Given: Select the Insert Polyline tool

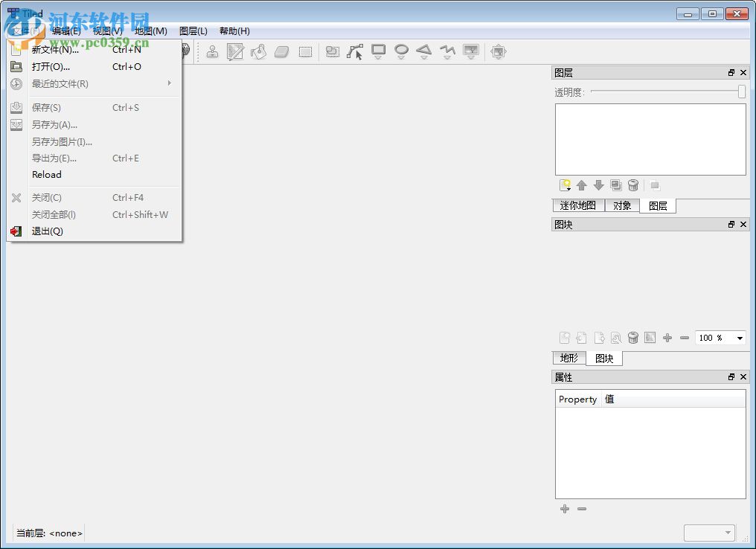Looking at the screenshot, I should click(x=447, y=50).
